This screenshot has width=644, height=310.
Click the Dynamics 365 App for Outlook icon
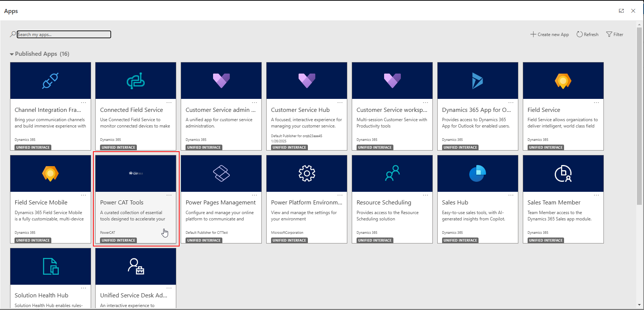[477, 81]
